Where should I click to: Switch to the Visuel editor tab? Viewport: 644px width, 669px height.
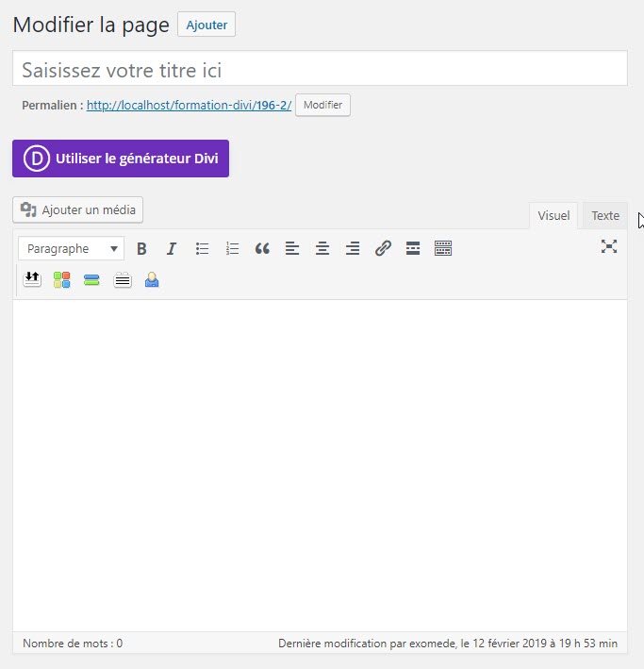click(553, 216)
